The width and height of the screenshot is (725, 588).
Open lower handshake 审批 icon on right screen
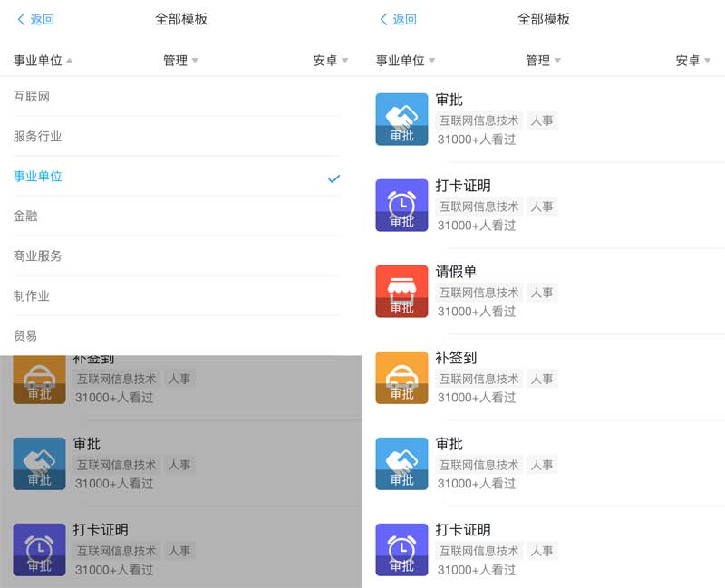(x=401, y=464)
